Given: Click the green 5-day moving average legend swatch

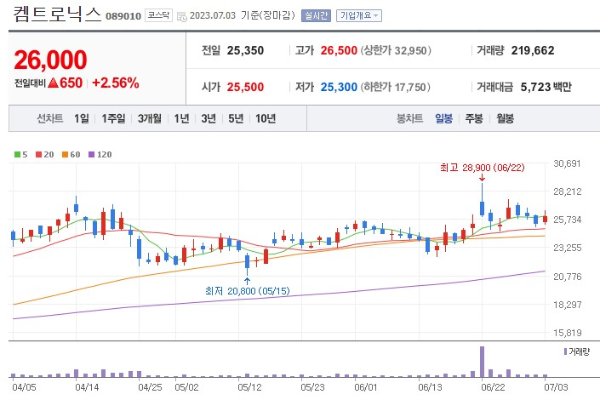Looking at the screenshot, I should coord(17,155).
